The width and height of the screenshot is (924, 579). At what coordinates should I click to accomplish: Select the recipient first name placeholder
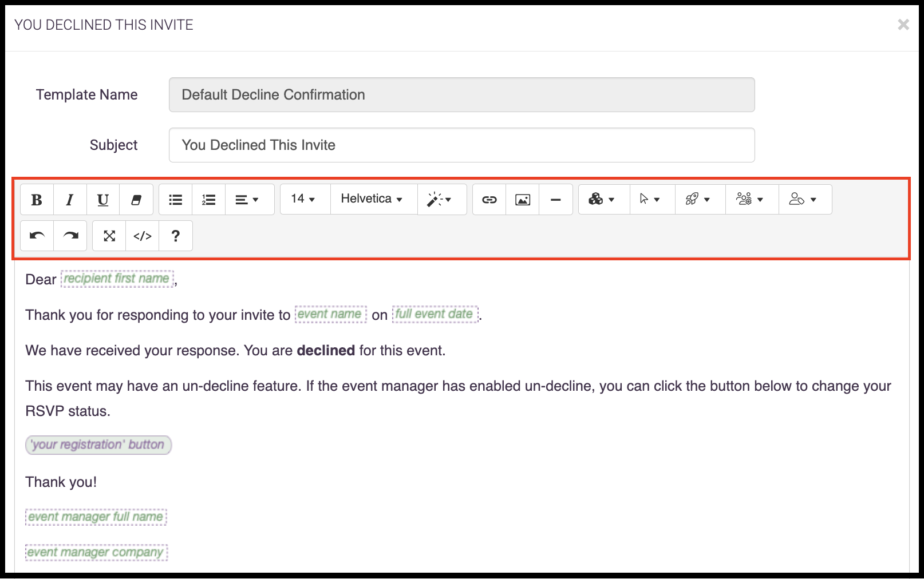coord(117,279)
